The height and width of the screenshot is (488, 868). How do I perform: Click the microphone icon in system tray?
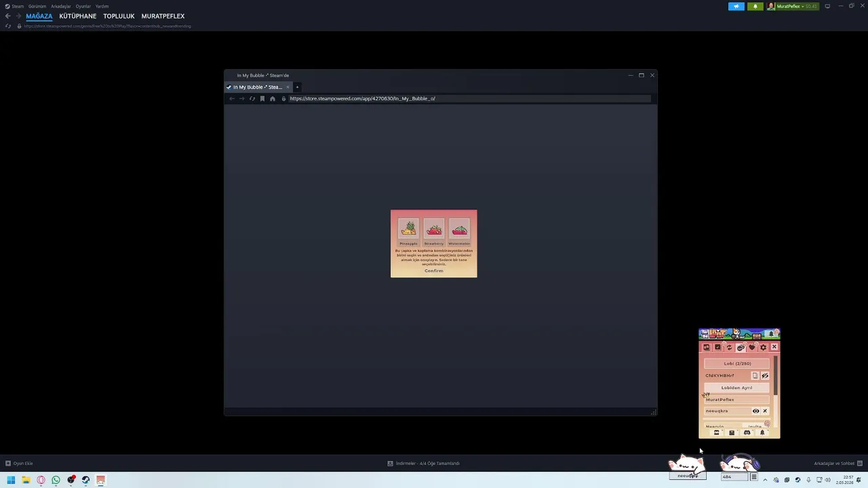(808, 480)
